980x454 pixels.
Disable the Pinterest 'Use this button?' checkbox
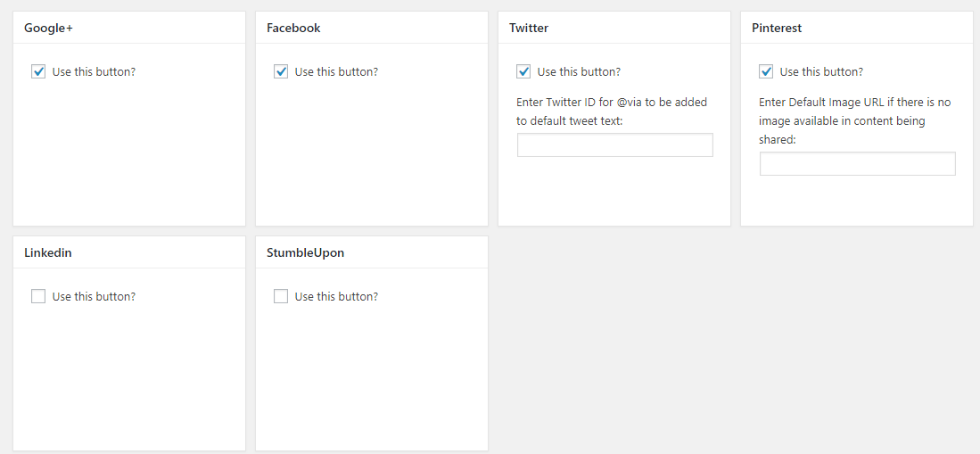[766, 71]
